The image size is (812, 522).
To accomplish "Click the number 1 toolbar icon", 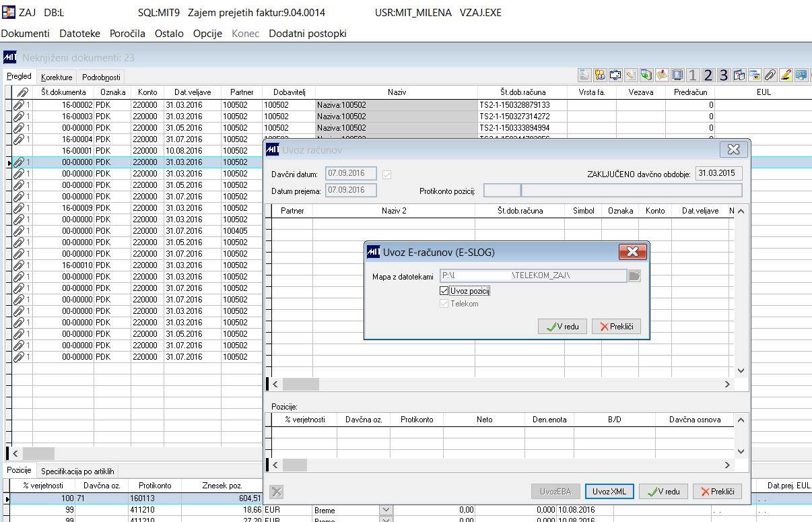I will (693, 75).
